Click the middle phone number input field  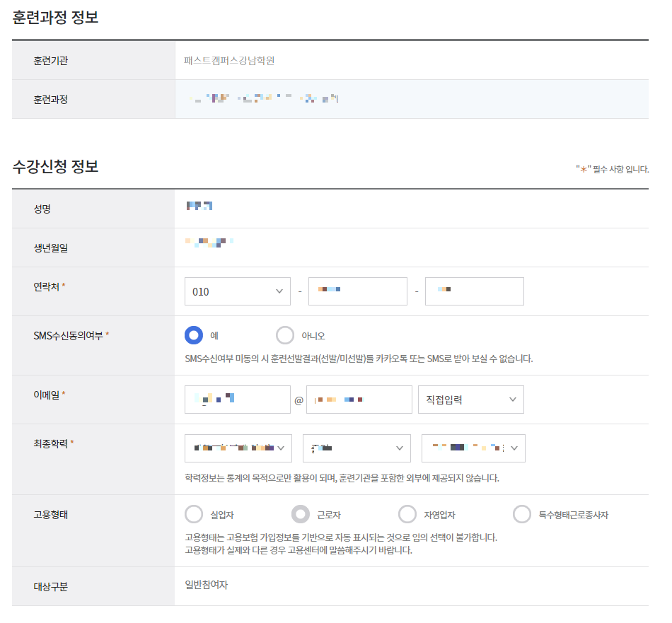(357, 291)
